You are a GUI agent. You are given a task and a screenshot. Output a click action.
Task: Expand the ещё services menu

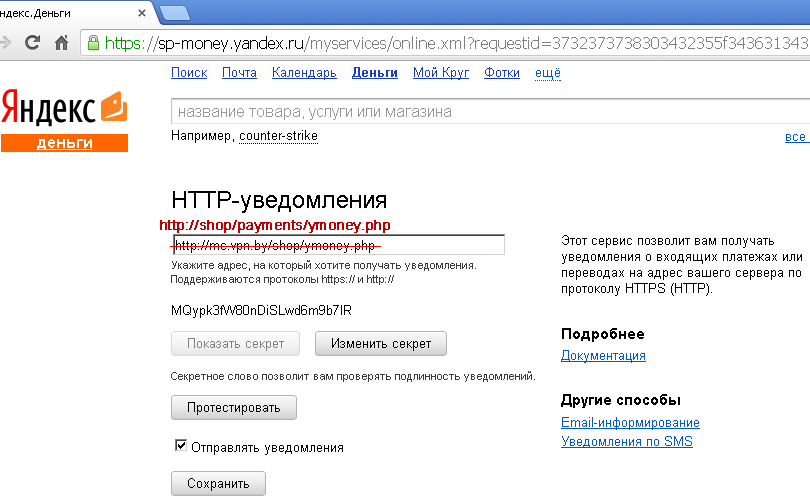[548, 73]
